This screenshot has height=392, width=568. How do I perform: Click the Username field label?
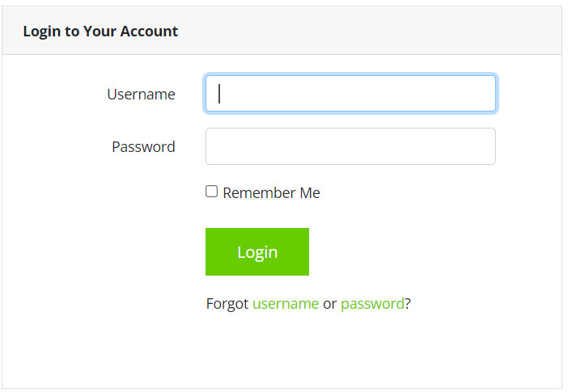(x=141, y=95)
